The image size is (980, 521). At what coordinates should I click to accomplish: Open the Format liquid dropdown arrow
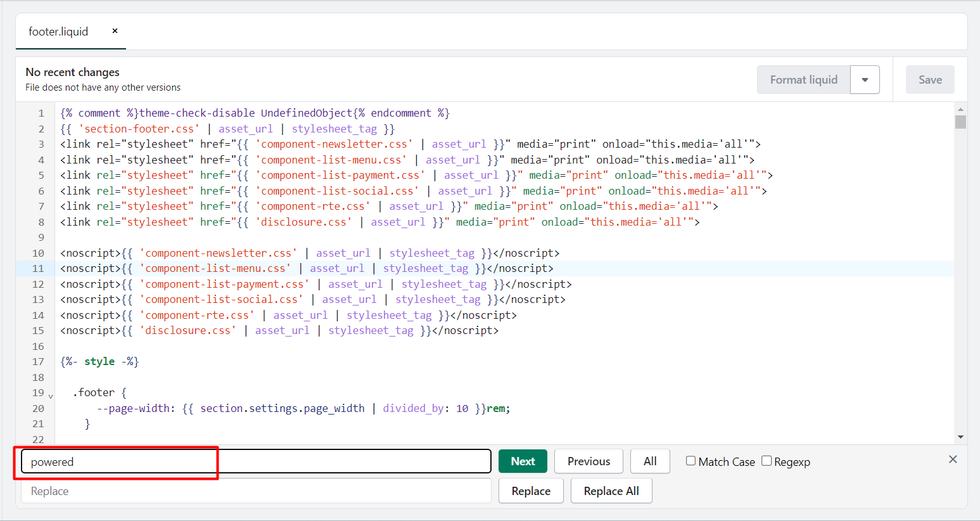point(865,80)
